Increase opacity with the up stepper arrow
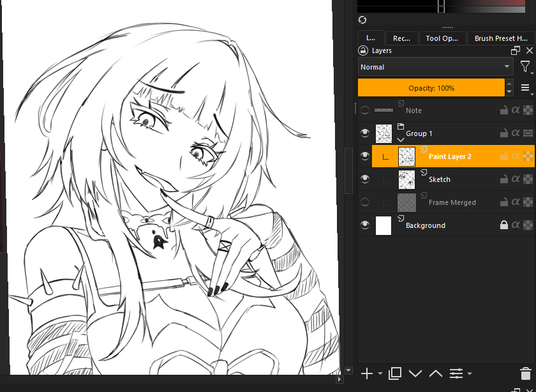536x392 pixels. 509,84
